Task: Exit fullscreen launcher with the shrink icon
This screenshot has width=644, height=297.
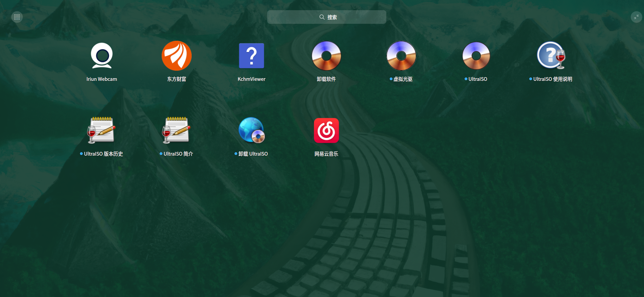Action: click(x=637, y=17)
